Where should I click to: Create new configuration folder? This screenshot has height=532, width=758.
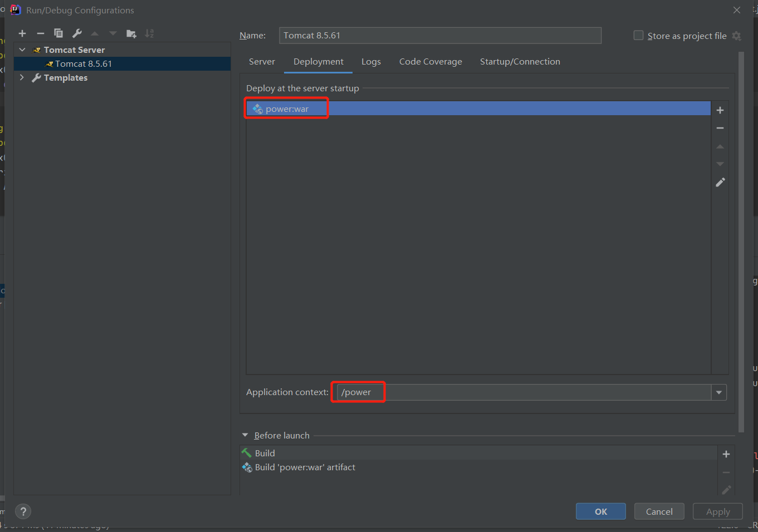point(131,33)
